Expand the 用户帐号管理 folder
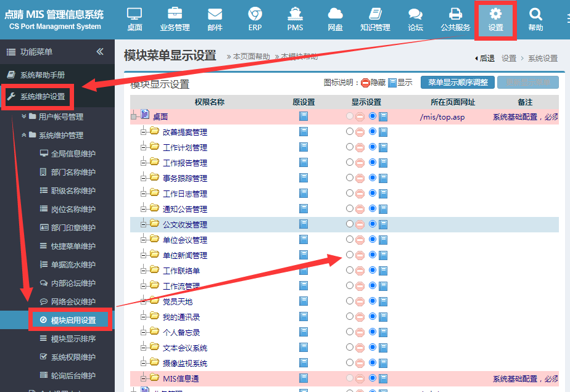The width and height of the screenshot is (570, 392). pos(61,116)
